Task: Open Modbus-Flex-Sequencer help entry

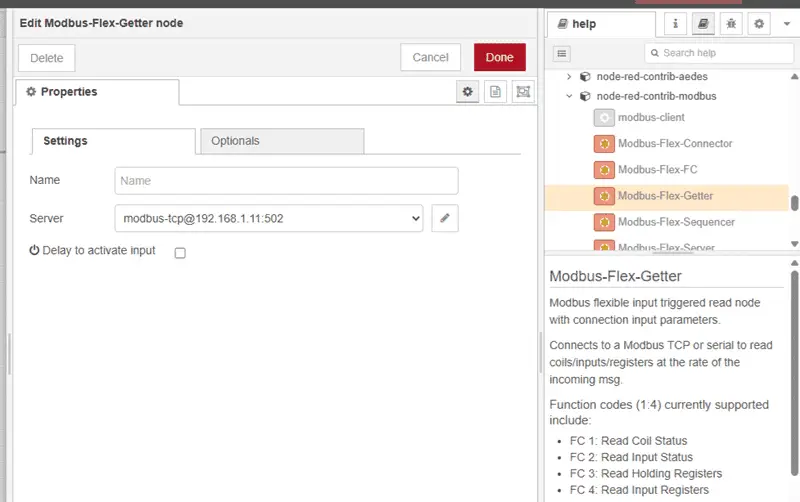Action: click(677, 222)
